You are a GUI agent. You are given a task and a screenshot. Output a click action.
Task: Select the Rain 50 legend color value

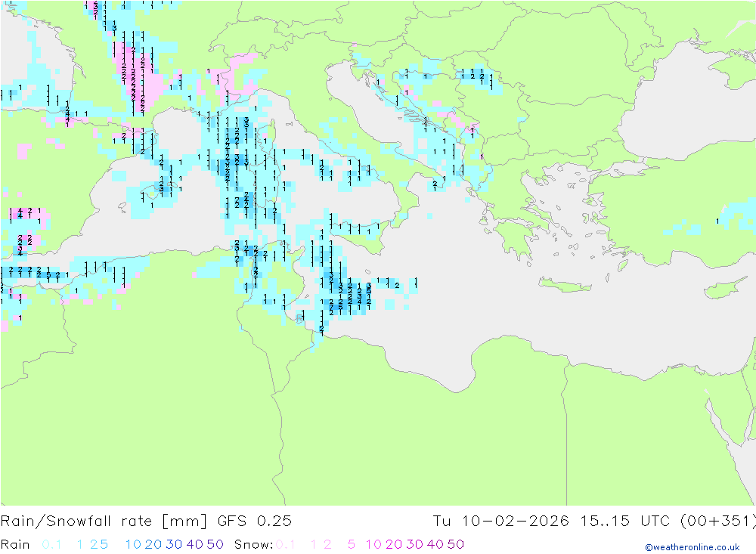click(215, 544)
